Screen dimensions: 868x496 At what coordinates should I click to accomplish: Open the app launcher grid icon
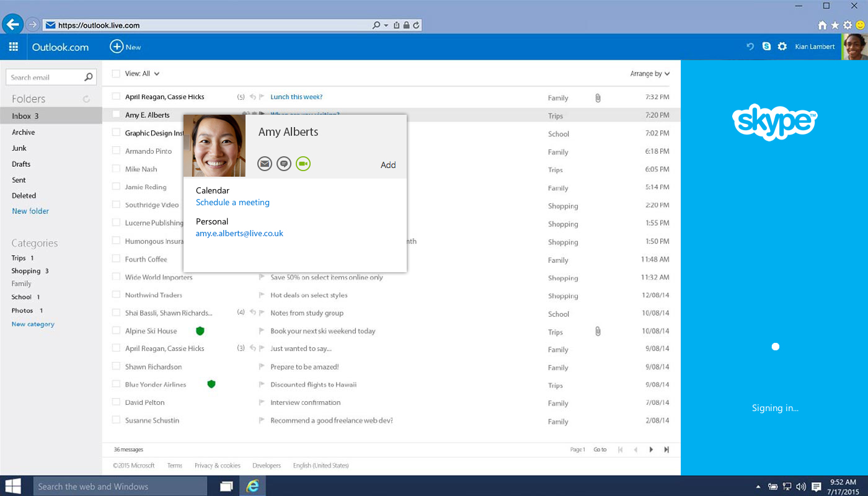click(14, 46)
